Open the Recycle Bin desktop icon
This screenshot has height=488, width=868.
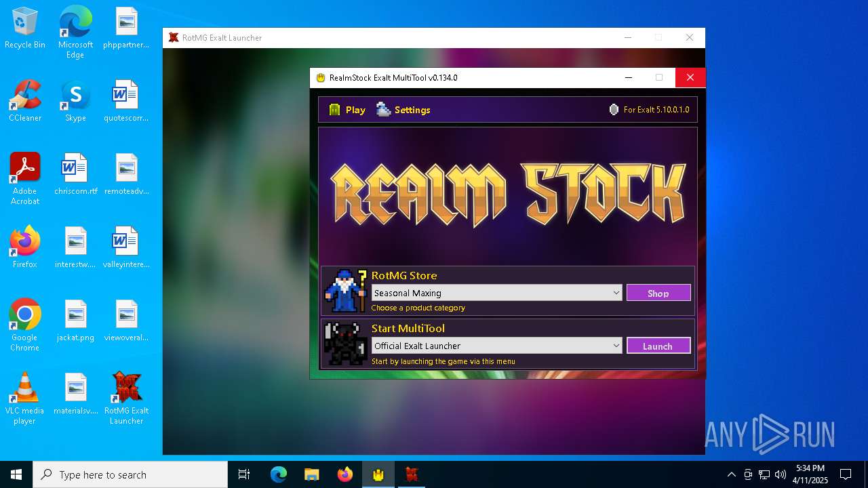coord(25,28)
